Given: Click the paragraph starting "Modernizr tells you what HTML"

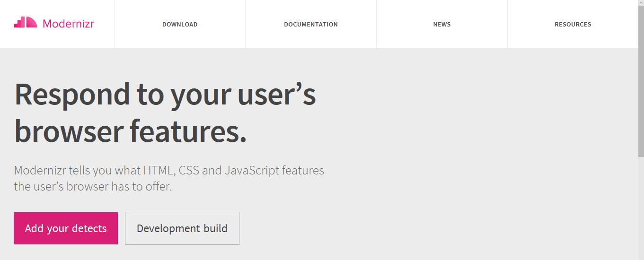Looking at the screenshot, I should coord(169,178).
